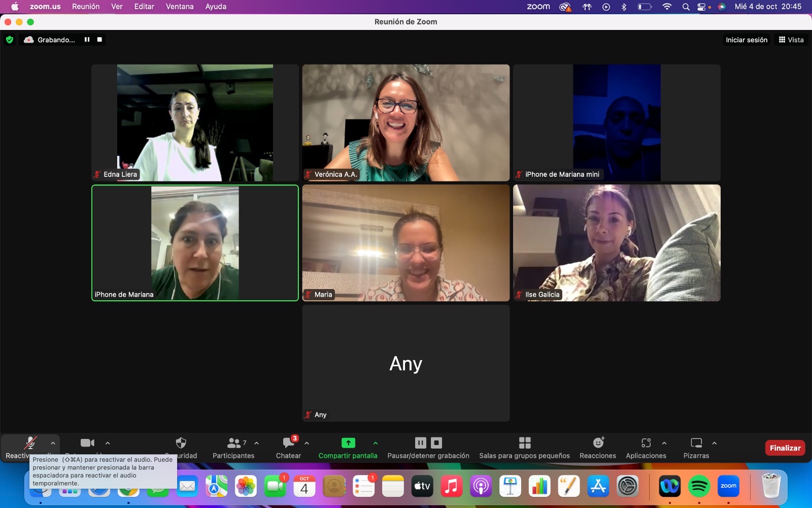The height and width of the screenshot is (508, 812).
Task: Open the zoom.us application menu
Action: coord(45,7)
